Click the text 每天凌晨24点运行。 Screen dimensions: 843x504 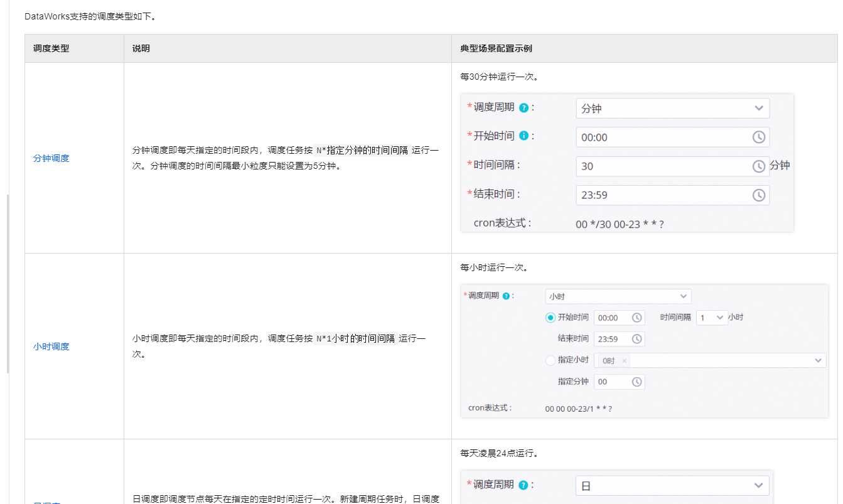pos(499,453)
